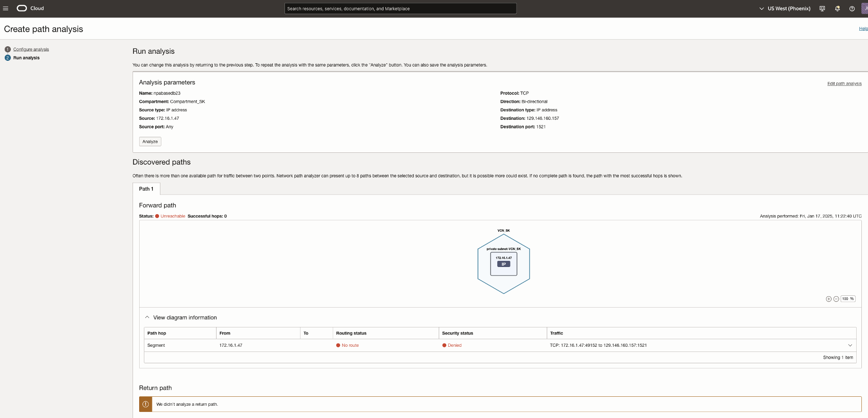Click the Unreachable status label
Screen dimensions: 868x418
click(173, 216)
